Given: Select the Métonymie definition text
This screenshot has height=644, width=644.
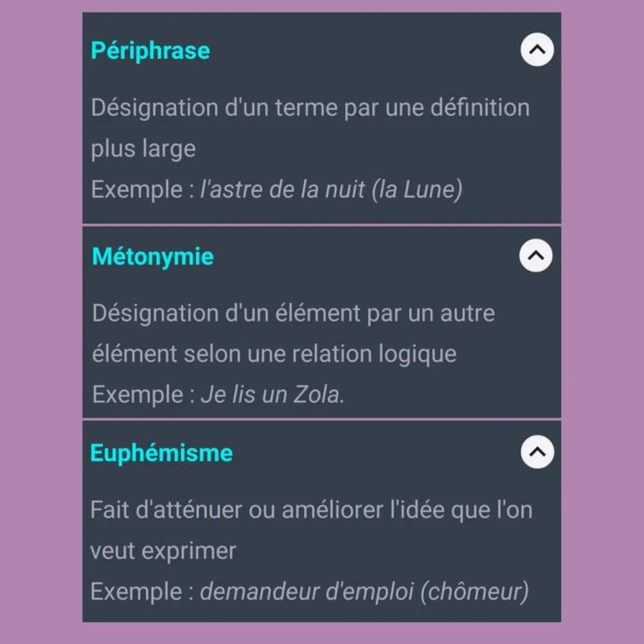Looking at the screenshot, I should (294, 333).
